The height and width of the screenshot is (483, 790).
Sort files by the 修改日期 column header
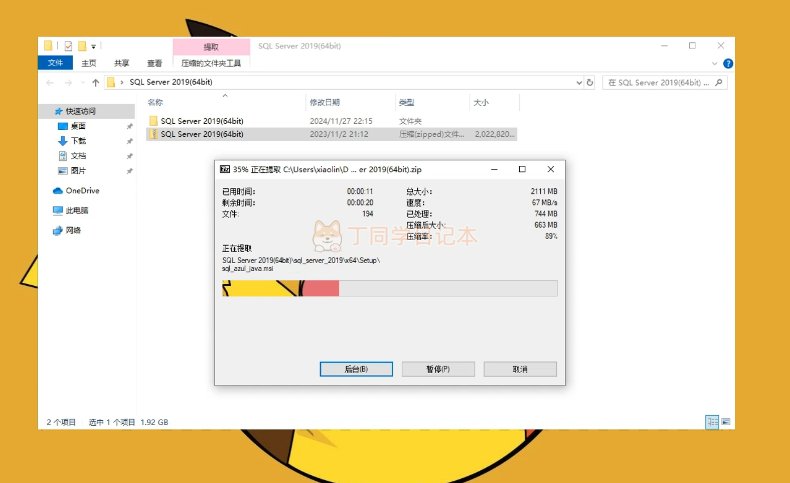point(324,102)
